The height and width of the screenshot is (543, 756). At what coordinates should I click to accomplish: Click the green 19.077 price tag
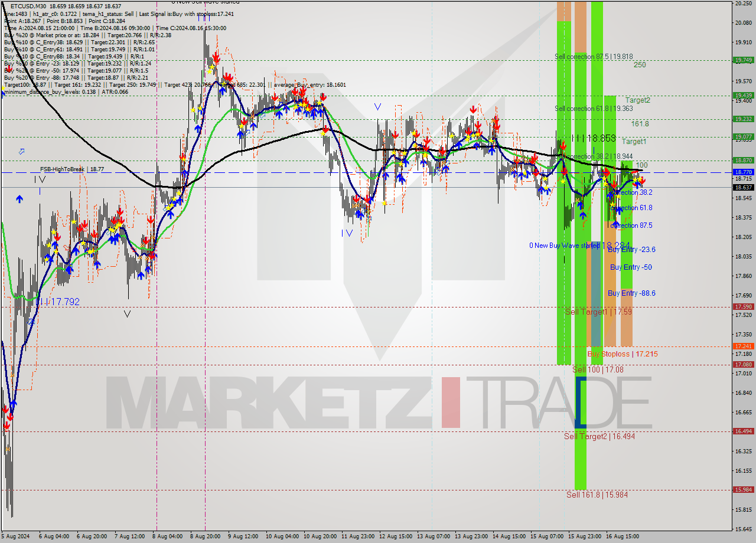pos(743,137)
